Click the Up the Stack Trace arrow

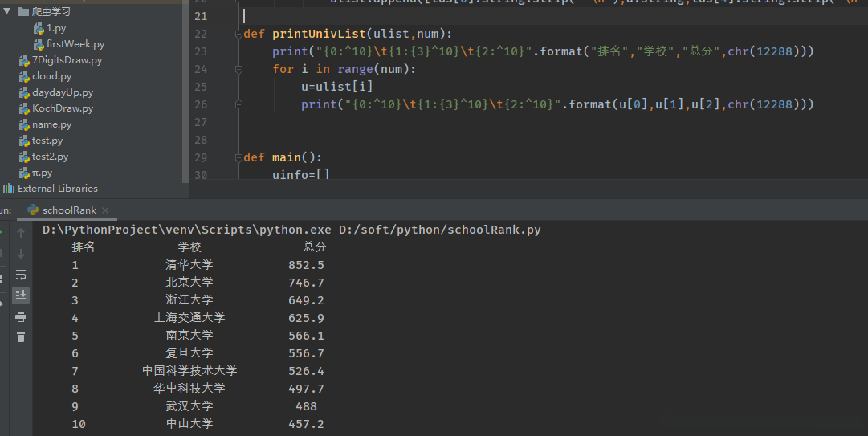point(21,233)
